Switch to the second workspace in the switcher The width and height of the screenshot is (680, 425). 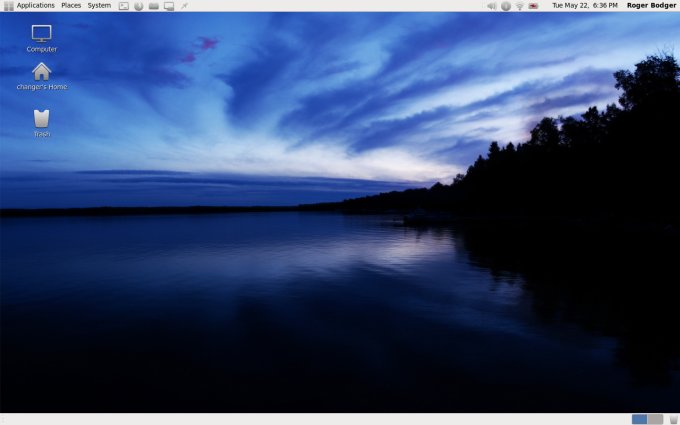click(655, 419)
